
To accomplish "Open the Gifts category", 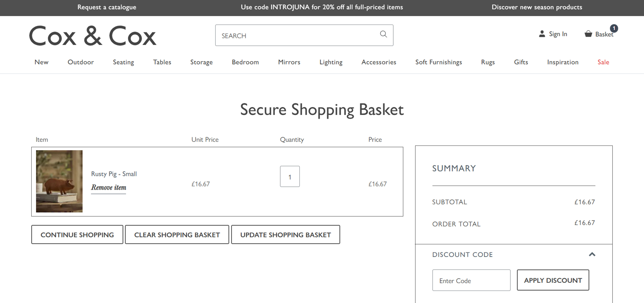I will tap(521, 62).
